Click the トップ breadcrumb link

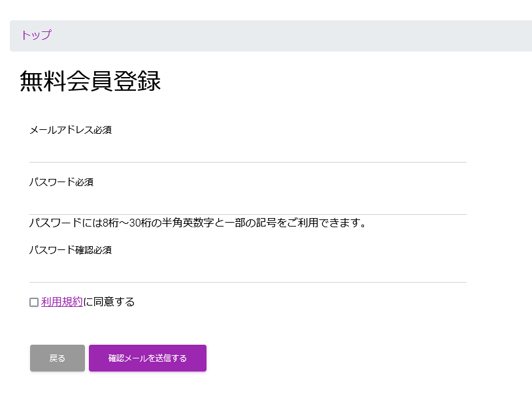pos(35,35)
